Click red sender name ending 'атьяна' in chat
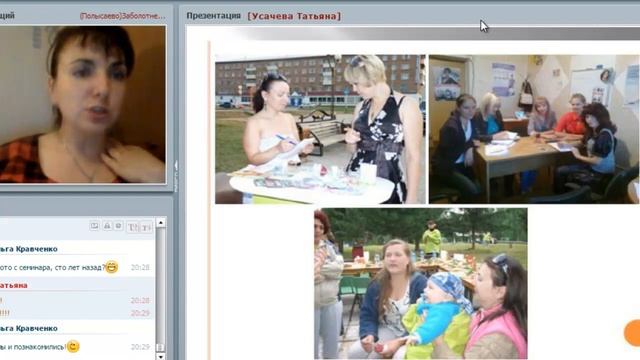The image size is (640, 360). 13,285
